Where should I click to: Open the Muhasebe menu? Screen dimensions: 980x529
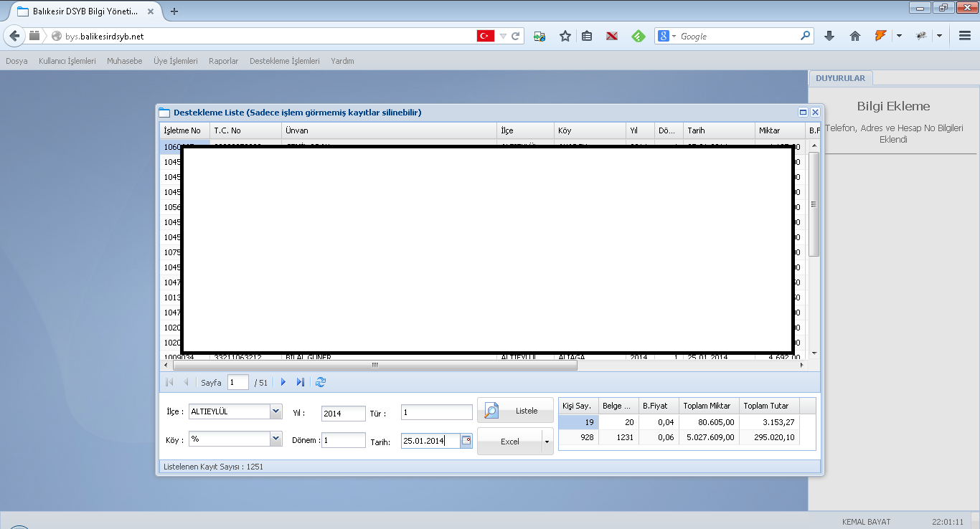click(x=125, y=61)
